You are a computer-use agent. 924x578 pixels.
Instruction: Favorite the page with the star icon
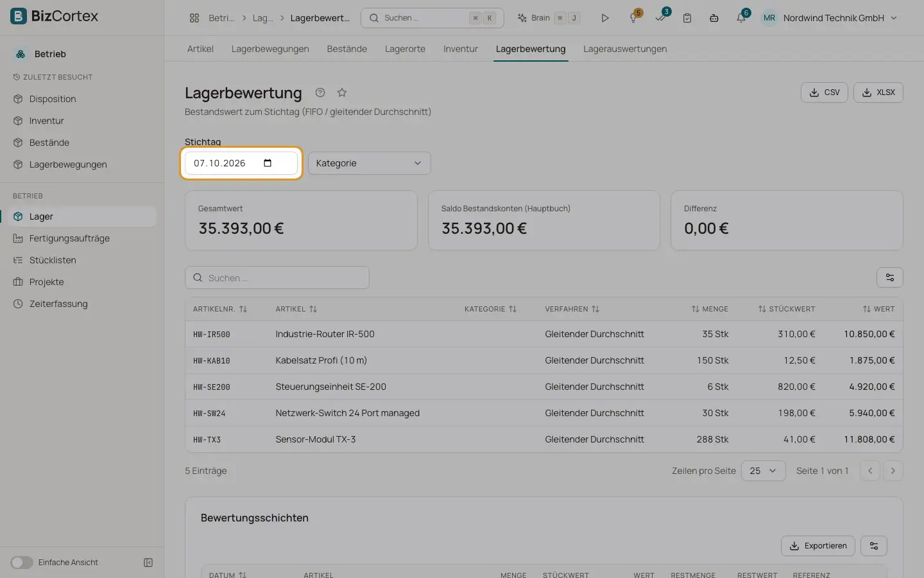tap(342, 92)
